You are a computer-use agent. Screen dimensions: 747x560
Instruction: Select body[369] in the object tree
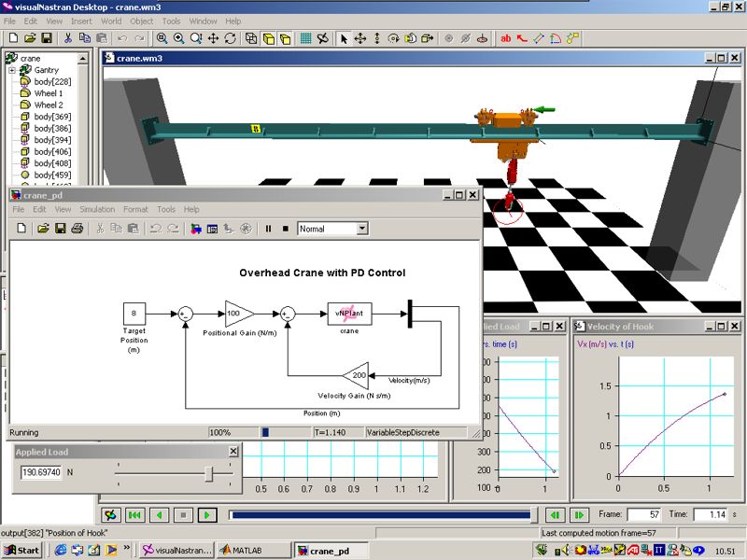pyautogui.click(x=52, y=117)
